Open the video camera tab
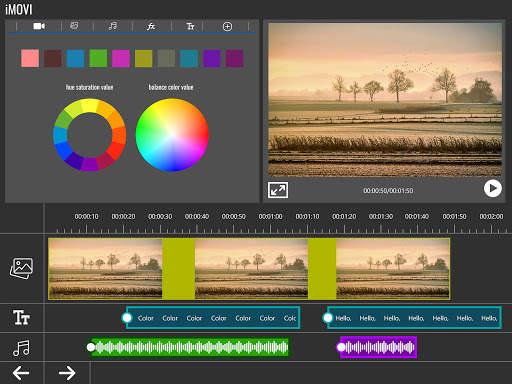 39,26
